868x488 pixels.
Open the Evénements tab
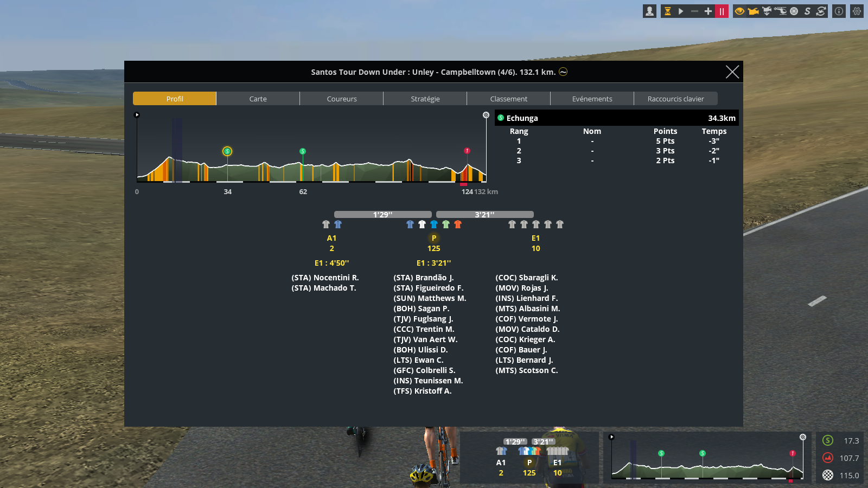point(592,99)
